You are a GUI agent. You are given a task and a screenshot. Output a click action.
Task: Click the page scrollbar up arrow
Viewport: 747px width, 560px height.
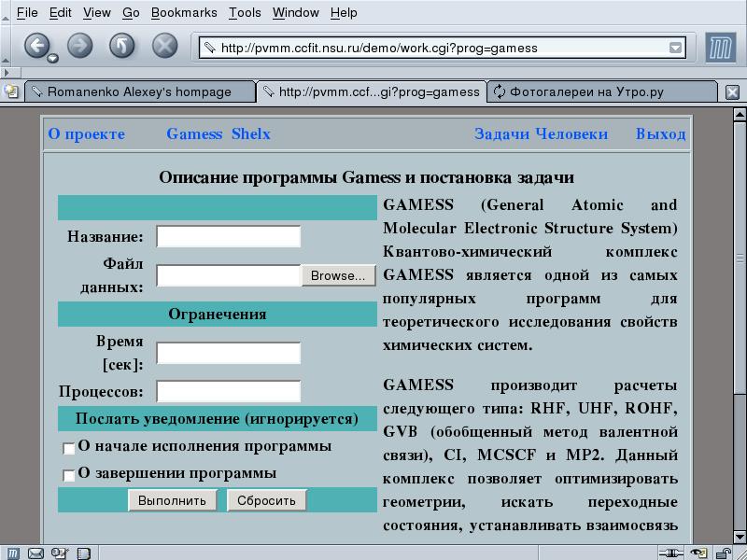[740, 114]
